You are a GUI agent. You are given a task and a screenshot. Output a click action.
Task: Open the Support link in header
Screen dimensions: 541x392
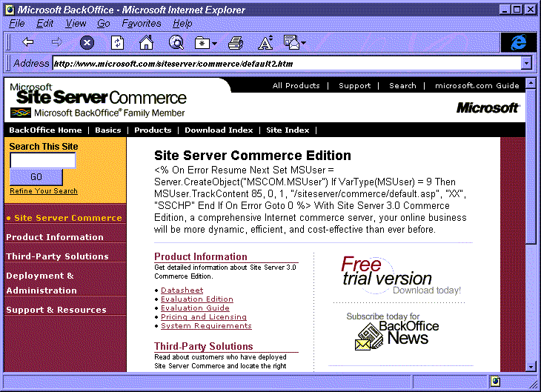[355, 85]
